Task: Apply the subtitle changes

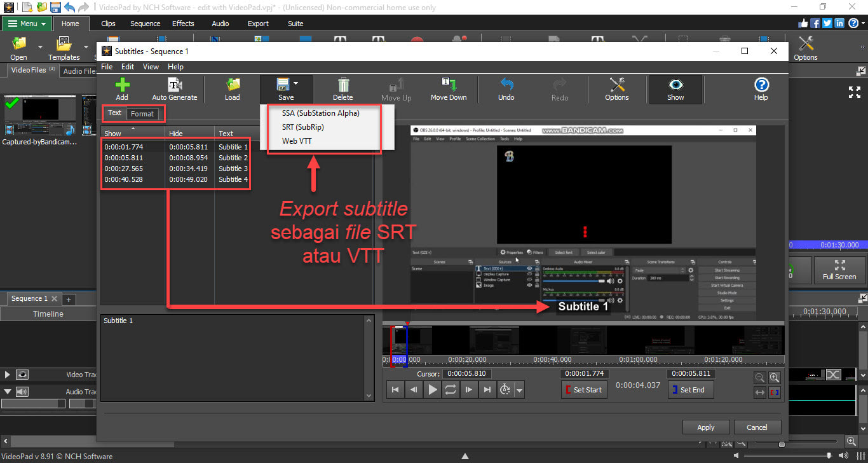Action: pyautogui.click(x=705, y=427)
